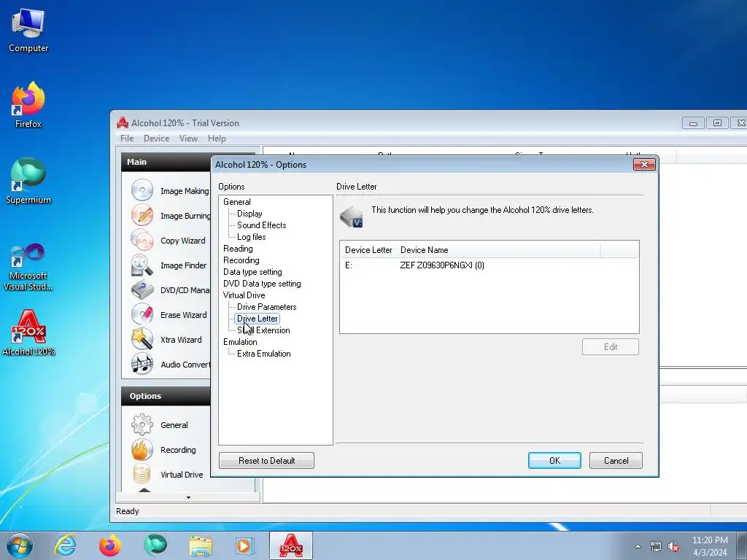Image resolution: width=747 pixels, height=560 pixels.
Task: Click the disabled Edit button
Action: [611, 346]
